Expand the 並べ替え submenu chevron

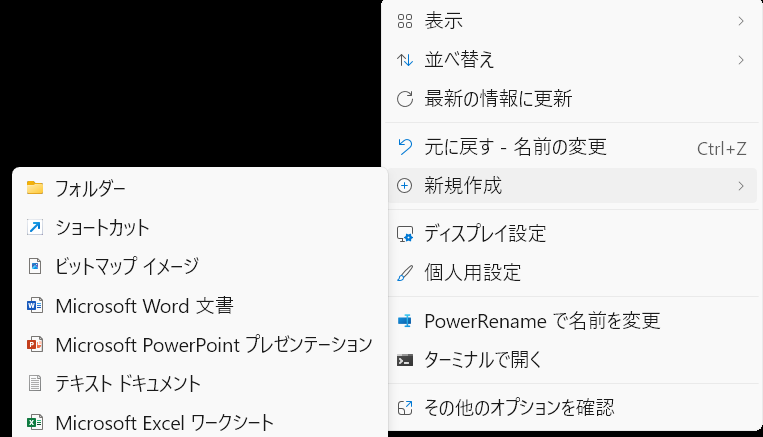pos(741,60)
